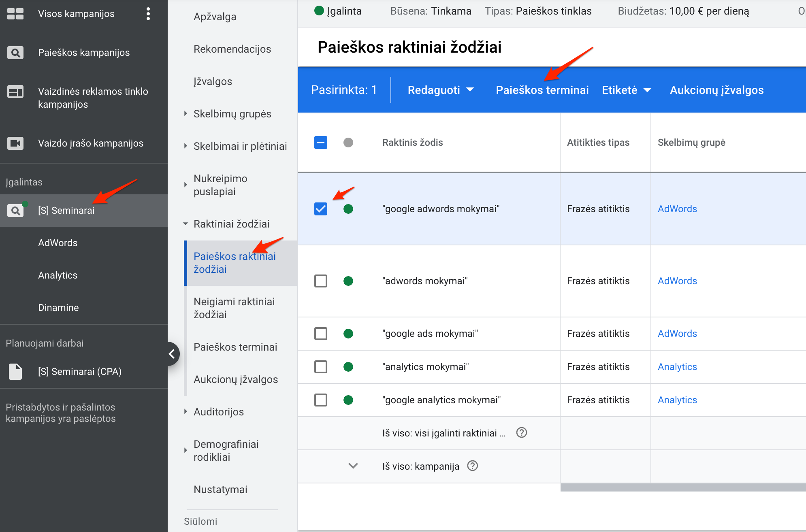Click the green status dot of "google ads mokymai"
Image resolution: width=806 pixels, height=532 pixels.
(348, 334)
